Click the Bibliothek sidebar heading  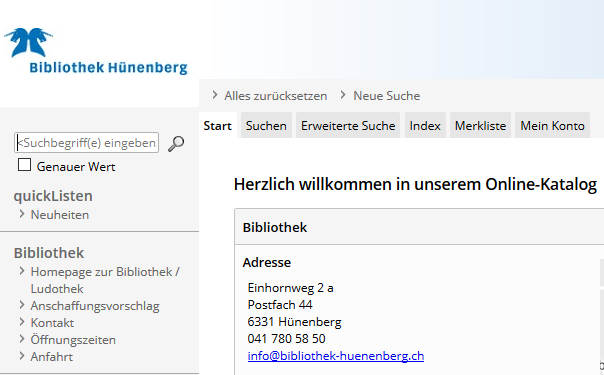(49, 253)
